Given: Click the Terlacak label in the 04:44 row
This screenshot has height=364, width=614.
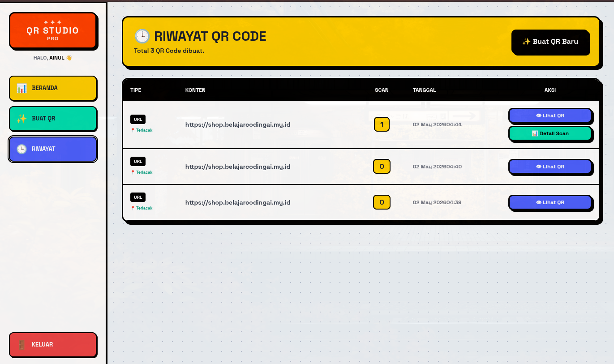Looking at the screenshot, I should (x=142, y=130).
